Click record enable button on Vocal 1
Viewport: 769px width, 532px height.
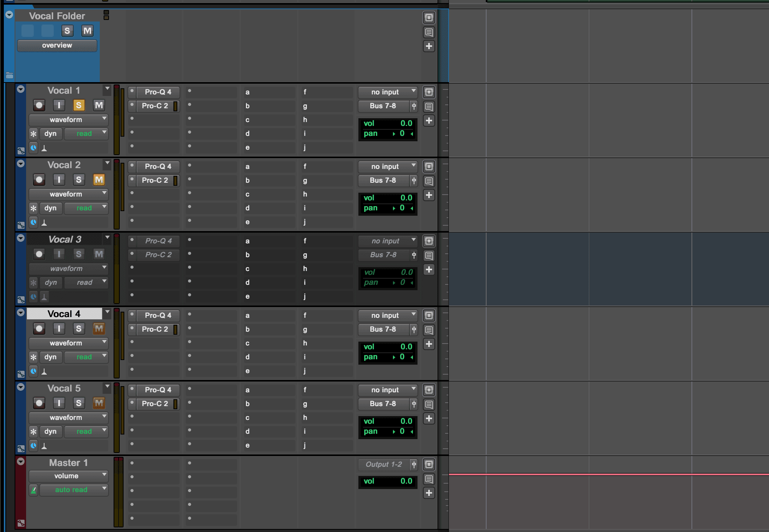click(39, 105)
